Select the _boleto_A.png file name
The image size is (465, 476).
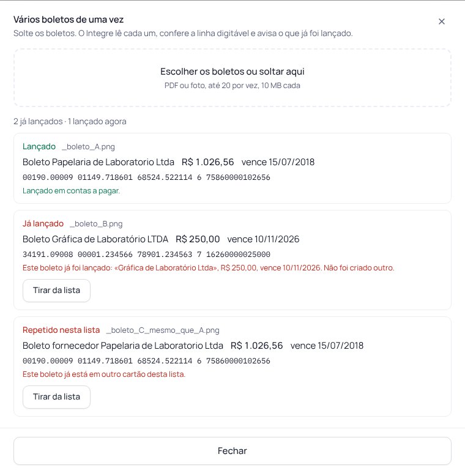point(88,147)
